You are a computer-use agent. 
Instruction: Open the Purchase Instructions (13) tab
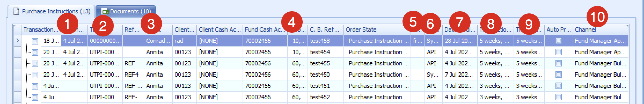coord(52,11)
